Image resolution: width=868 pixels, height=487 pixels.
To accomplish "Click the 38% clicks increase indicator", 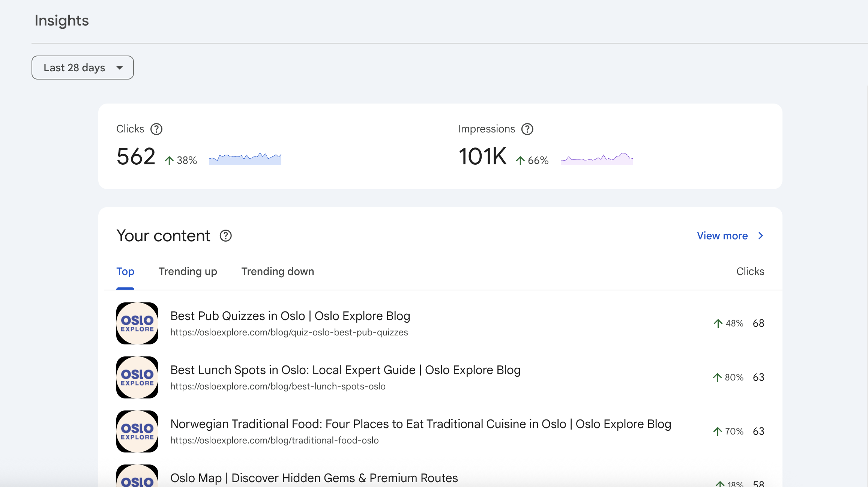I will pos(181,161).
